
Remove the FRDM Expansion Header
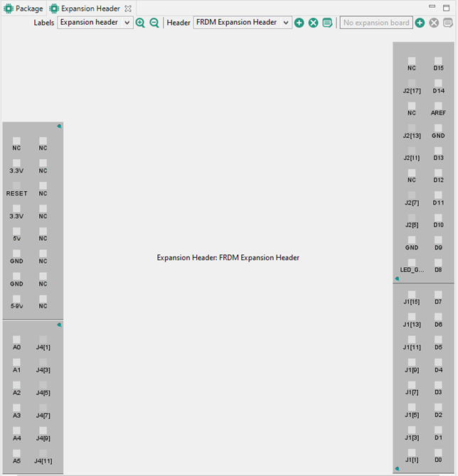[x=314, y=23]
